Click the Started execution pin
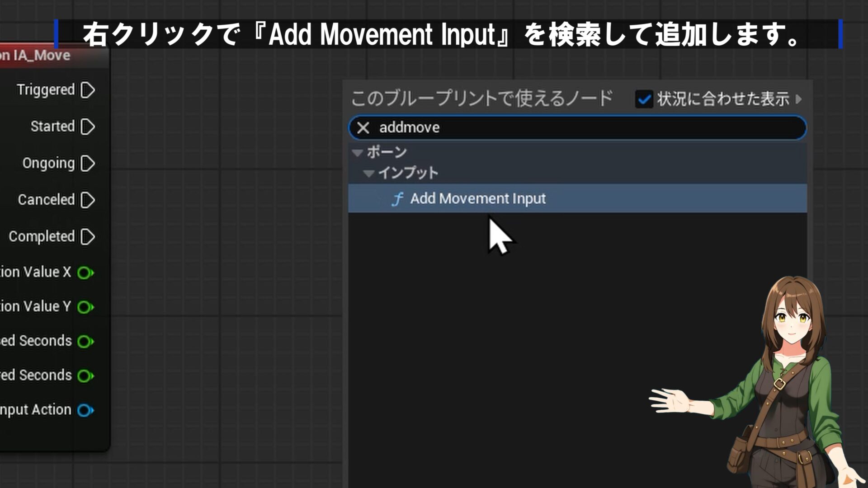This screenshot has width=868, height=488. coord(88,127)
